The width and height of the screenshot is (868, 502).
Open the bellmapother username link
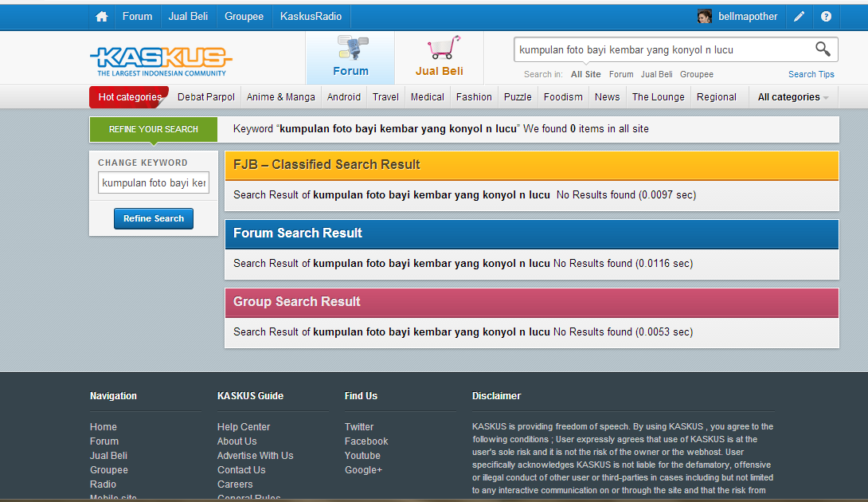[x=748, y=17]
